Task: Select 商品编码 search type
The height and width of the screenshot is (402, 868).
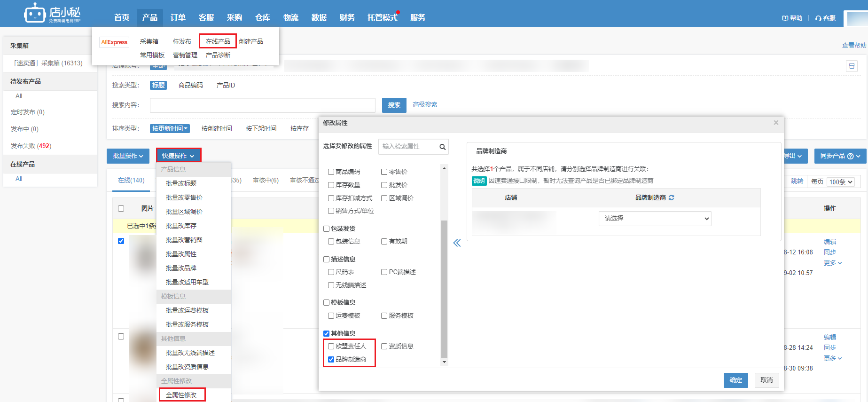Action: point(191,86)
